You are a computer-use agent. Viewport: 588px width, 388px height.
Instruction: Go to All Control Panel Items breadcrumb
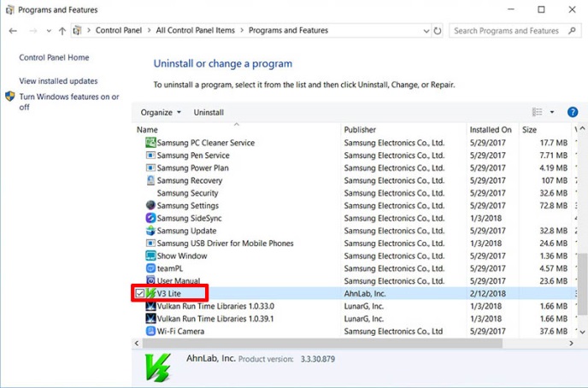click(196, 31)
